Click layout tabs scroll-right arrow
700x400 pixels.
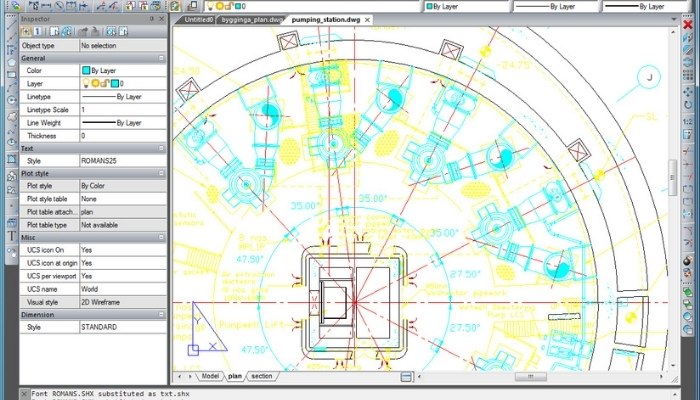190,377
